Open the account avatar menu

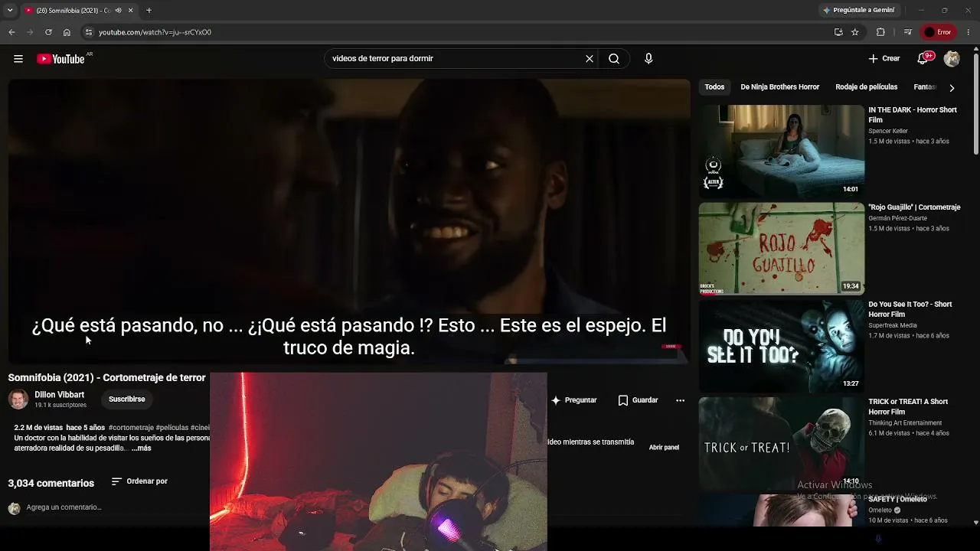(x=952, y=59)
